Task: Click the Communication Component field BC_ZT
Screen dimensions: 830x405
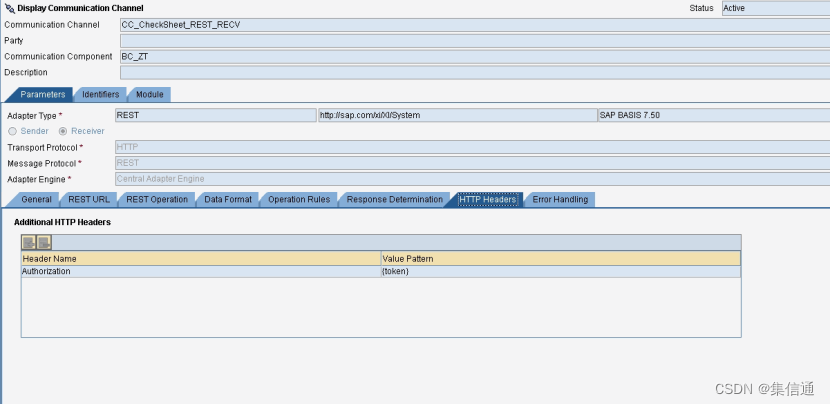Action: point(475,57)
